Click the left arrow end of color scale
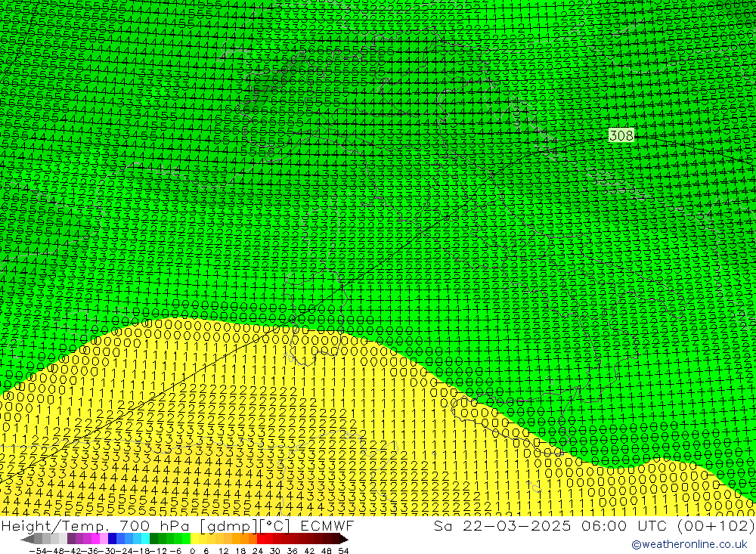 point(27,539)
